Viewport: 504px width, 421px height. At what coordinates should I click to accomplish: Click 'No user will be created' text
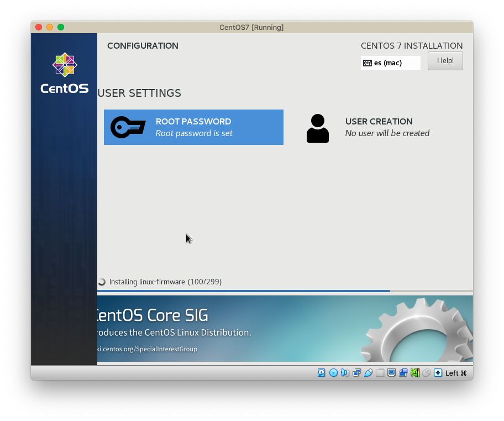387,133
